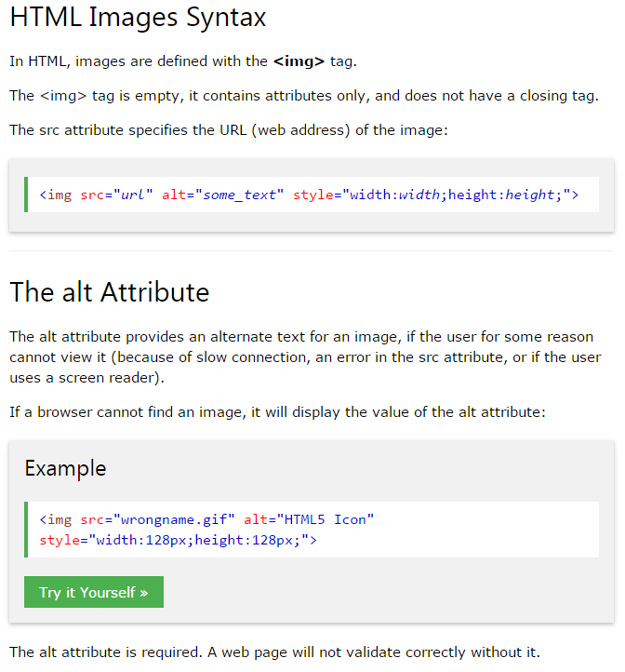Click the "url" value in syntax code
Viewport: 625px width, 672px height.
coord(135,195)
